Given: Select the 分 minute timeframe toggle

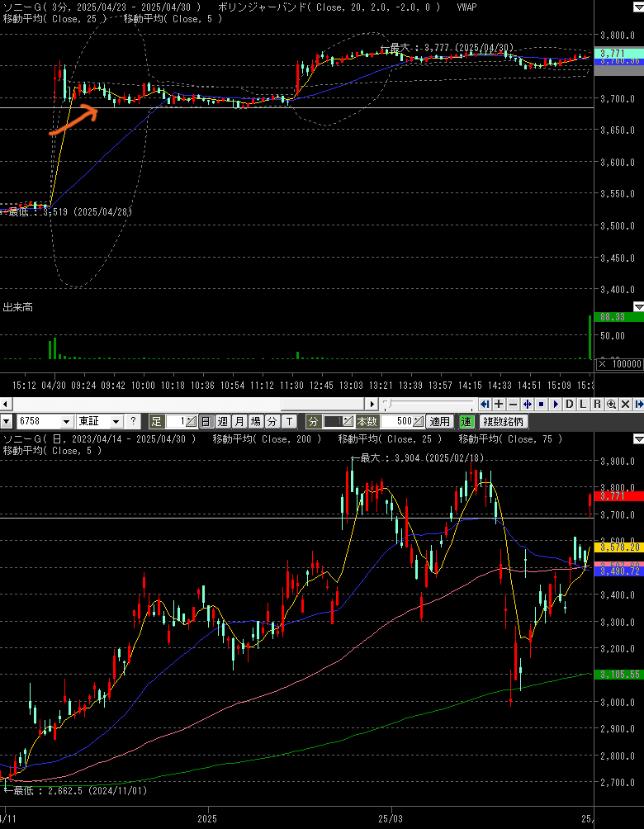Looking at the screenshot, I should pyautogui.click(x=272, y=421).
